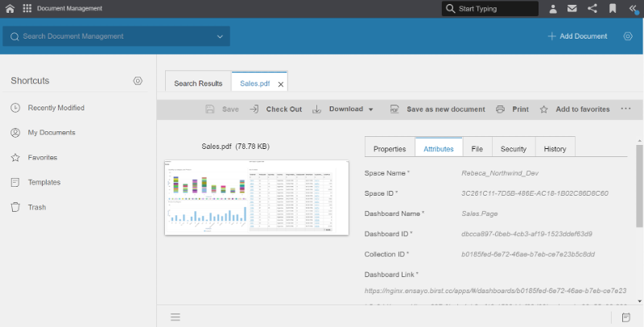Click the Add Document button
This screenshot has width=644, height=327.
point(577,36)
